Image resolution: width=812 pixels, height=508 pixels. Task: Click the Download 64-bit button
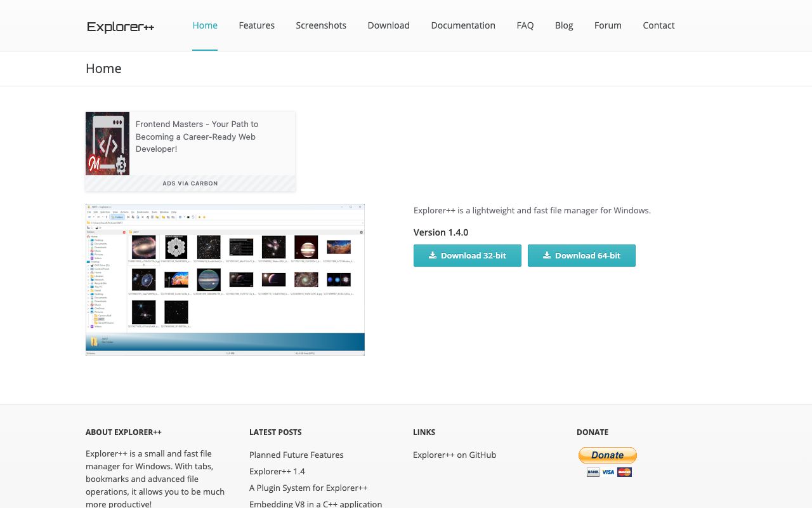pyautogui.click(x=582, y=256)
